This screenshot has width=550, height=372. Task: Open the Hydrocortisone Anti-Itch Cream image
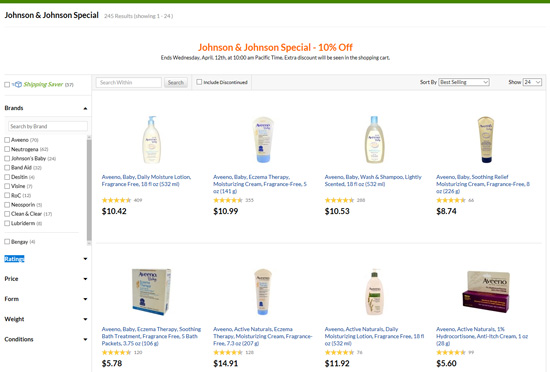(x=486, y=292)
